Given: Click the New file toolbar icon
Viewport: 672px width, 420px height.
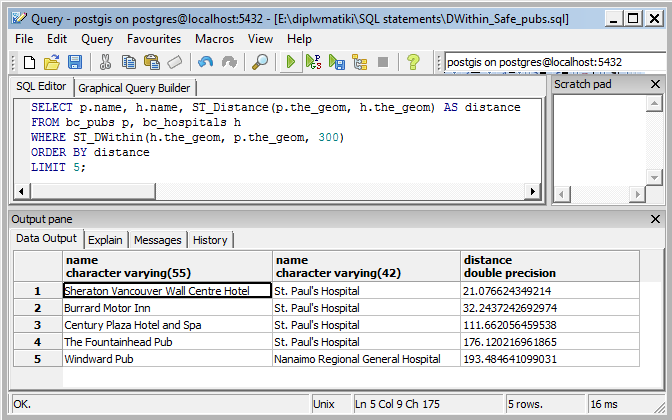Looking at the screenshot, I should point(29,63).
